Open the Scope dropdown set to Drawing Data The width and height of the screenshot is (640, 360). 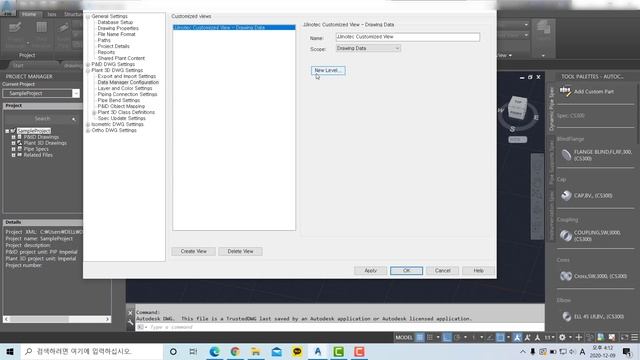[x=368, y=48]
